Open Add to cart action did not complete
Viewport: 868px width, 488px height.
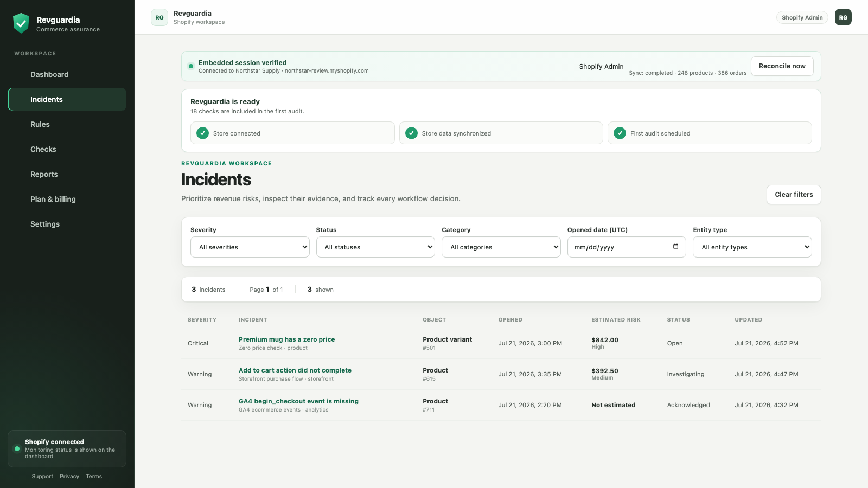coord(295,370)
